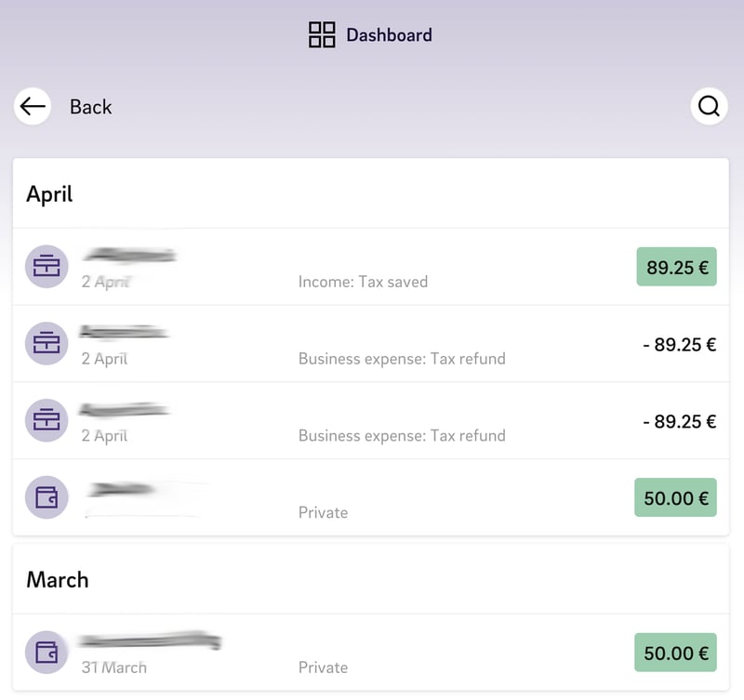This screenshot has width=744, height=700.
Task: Select the green 50.00 € badge in April
Action: [675, 498]
